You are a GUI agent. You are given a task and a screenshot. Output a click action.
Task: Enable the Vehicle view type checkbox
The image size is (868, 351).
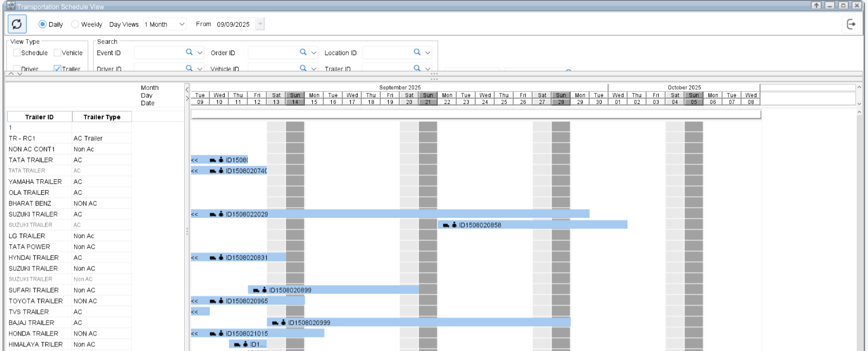pyautogui.click(x=57, y=52)
